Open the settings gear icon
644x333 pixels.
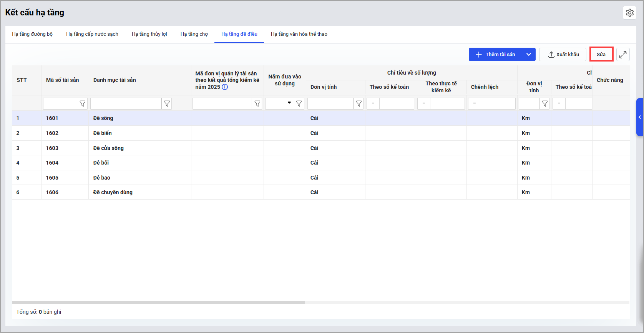tap(629, 13)
